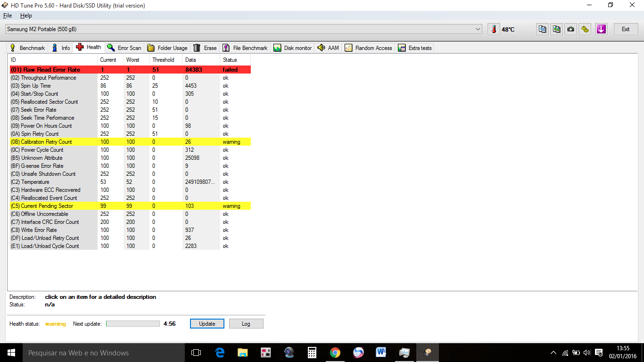The height and width of the screenshot is (362, 644).
Task: Select the G-sense Error Rate row
Action: coord(130,166)
